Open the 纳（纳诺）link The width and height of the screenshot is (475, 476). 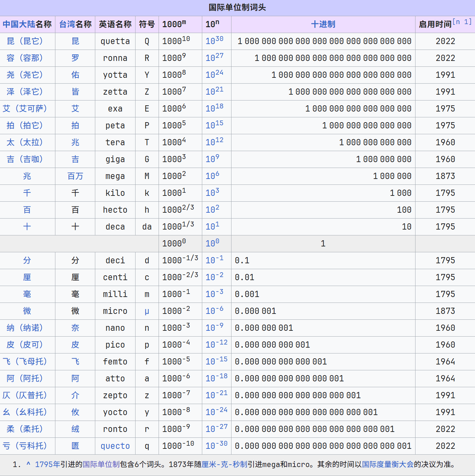point(25,328)
